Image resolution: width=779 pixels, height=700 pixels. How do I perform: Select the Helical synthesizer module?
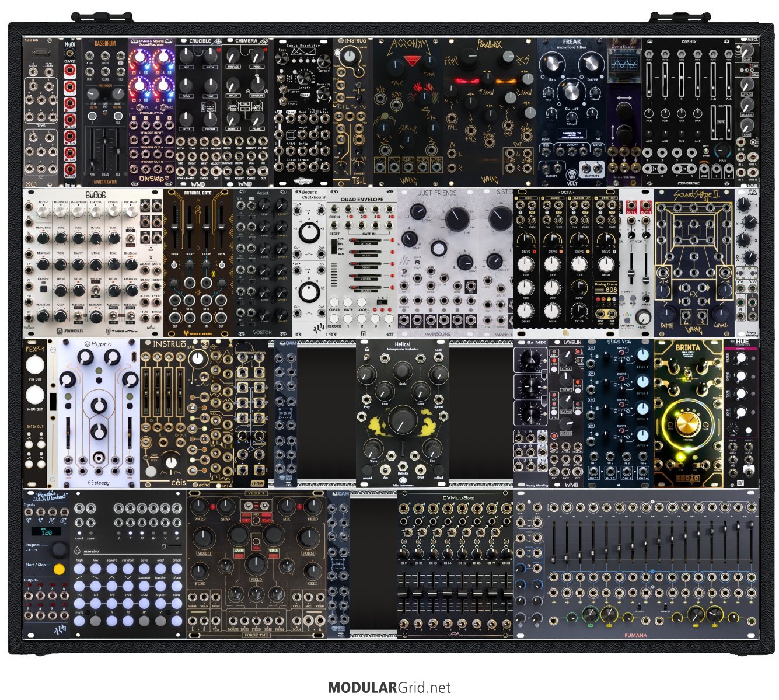[403, 413]
